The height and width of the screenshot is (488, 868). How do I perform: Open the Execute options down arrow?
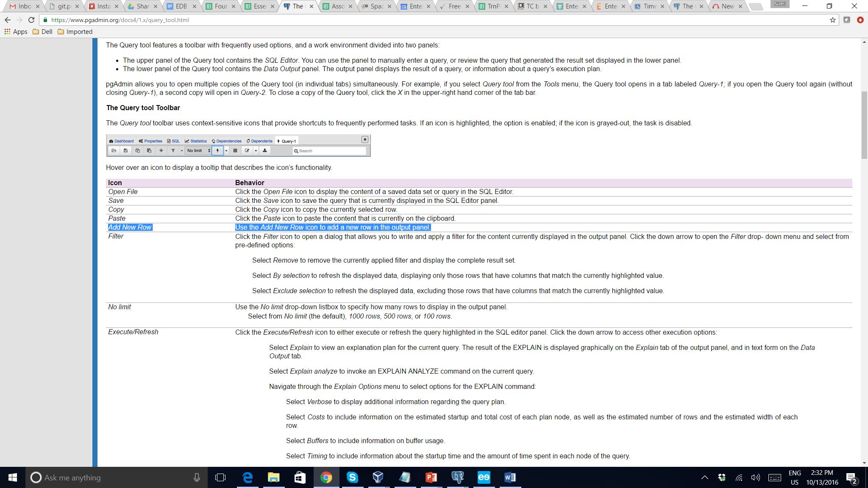(x=226, y=150)
